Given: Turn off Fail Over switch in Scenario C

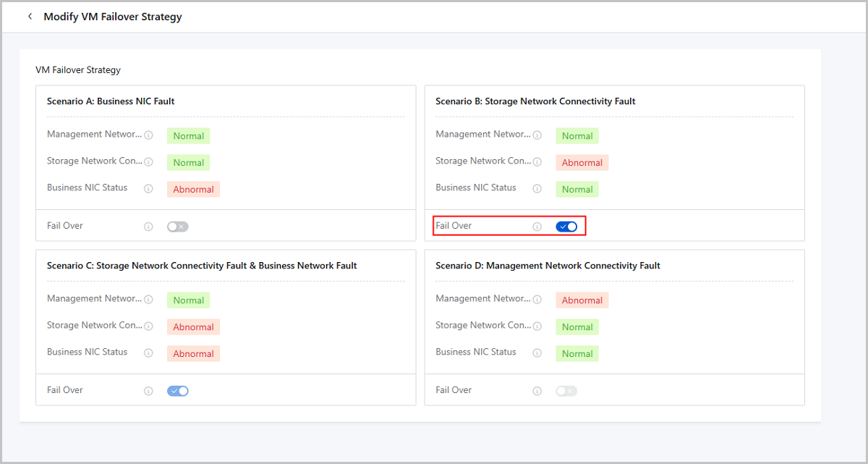Looking at the screenshot, I should 177,391.
